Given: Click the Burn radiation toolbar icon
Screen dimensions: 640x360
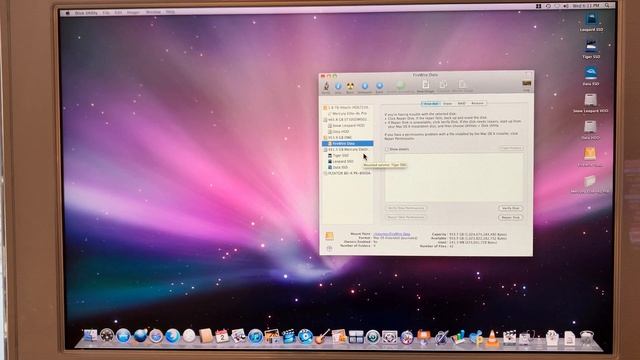Looking at the screenshot, I should click(350, 87).
